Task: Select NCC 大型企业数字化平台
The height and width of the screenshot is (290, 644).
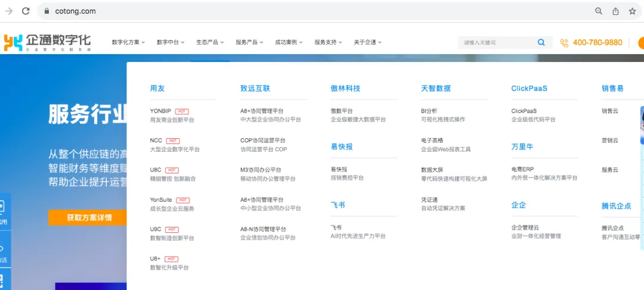Action: coord(175,145)
